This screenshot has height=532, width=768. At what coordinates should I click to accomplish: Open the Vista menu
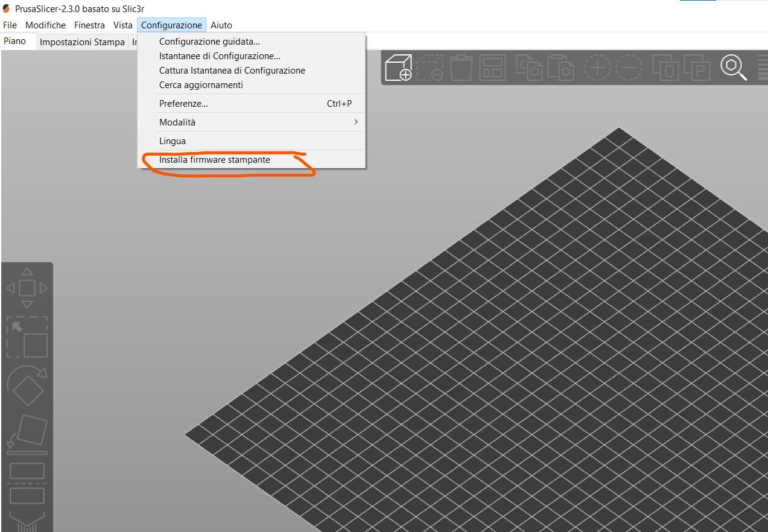pos(122,25)
